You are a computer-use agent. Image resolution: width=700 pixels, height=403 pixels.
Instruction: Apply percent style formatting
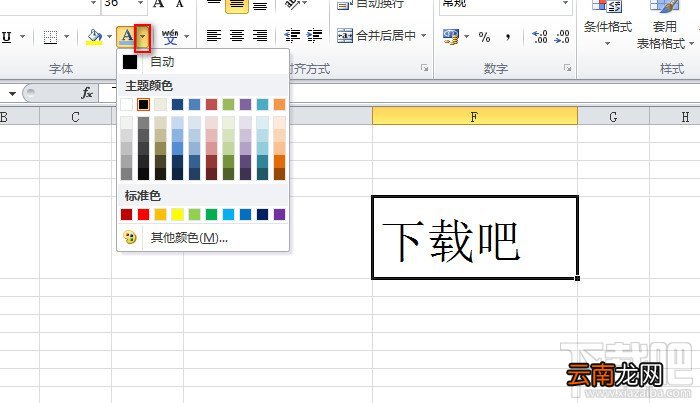[484, 37]
